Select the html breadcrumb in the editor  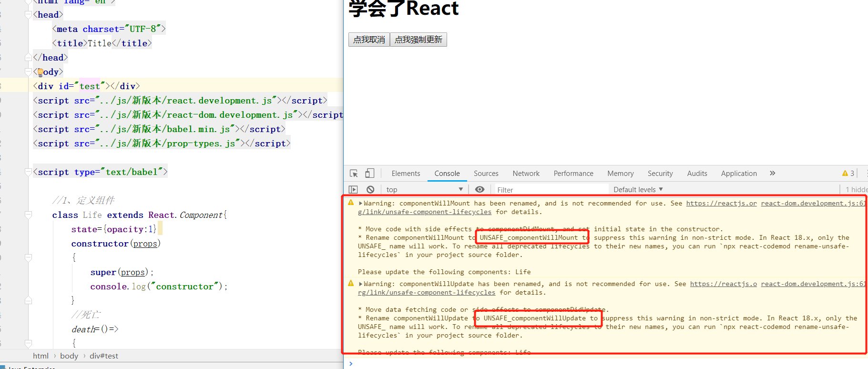click(41, 356)
